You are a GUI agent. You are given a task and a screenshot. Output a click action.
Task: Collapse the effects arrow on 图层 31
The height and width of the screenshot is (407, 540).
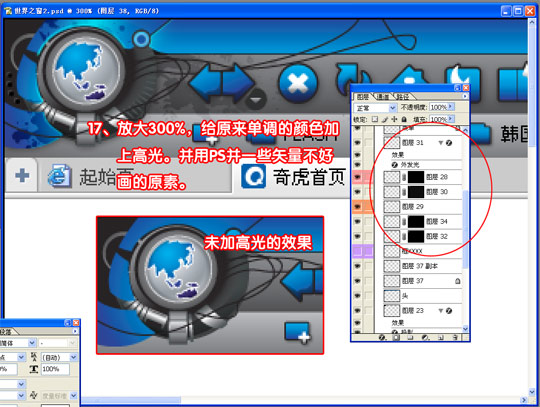(x=440, y=143)
